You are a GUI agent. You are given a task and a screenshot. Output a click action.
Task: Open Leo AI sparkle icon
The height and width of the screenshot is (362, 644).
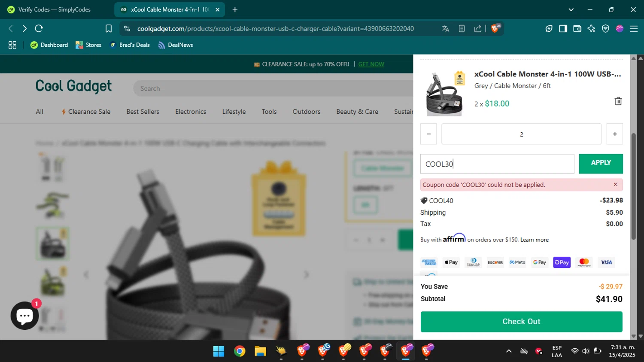591,29
